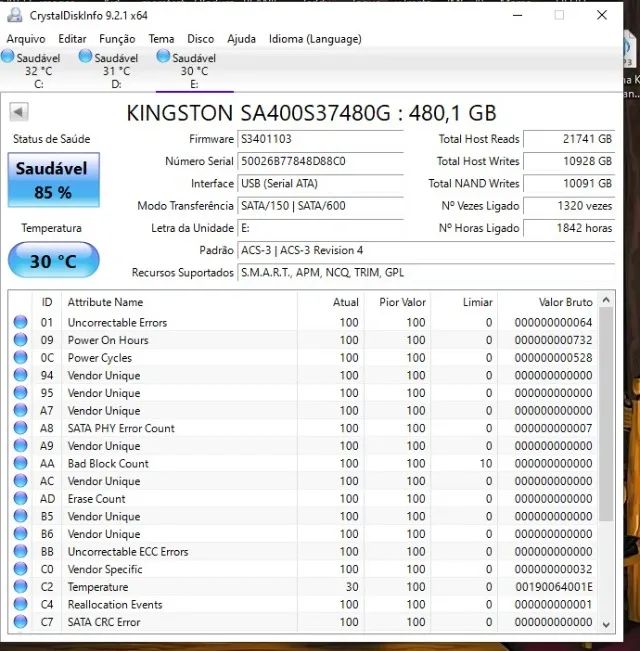Click the Attribute Name column header
640x651 pixels.
pos(179,302)
